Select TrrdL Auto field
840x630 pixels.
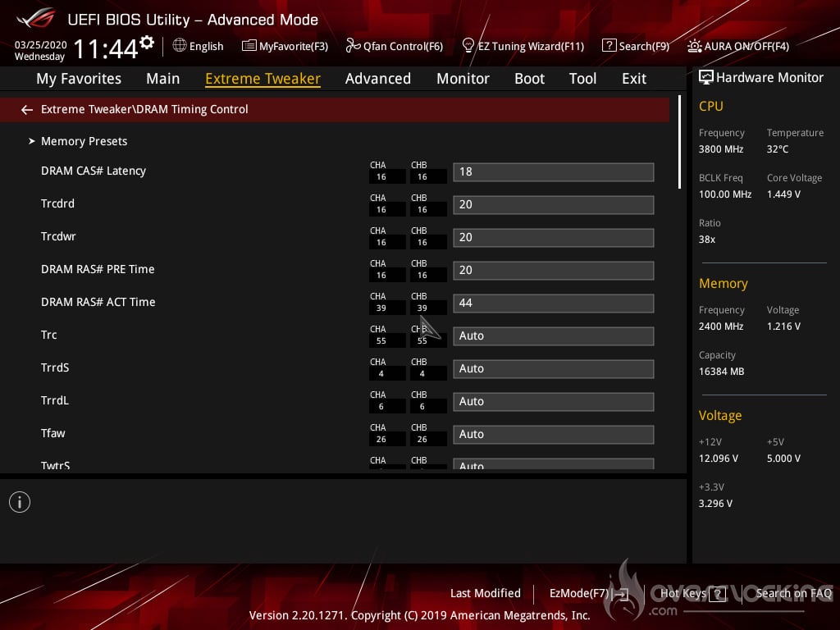click(x=554, y=401)
